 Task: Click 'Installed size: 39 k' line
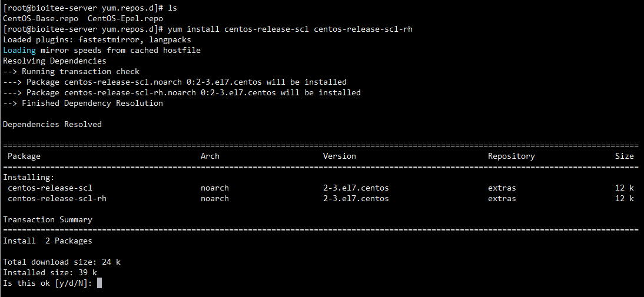pos(50,273)
